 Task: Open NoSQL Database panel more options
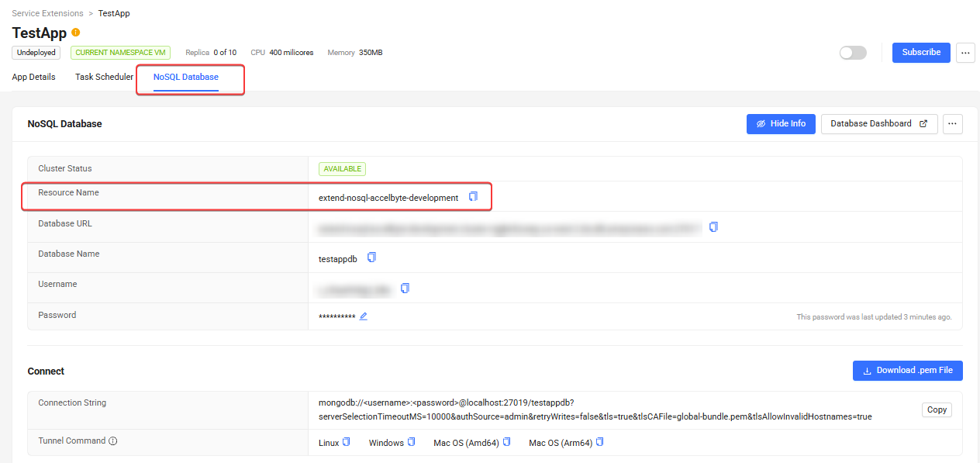pos(953,124)
